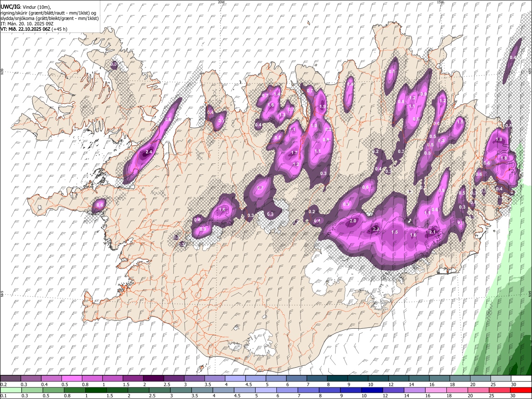This screenshot has height=399, width=532.
Task: Click the 'slydda/snjókoma' legend description line
Action: click(x=49, y=18)
